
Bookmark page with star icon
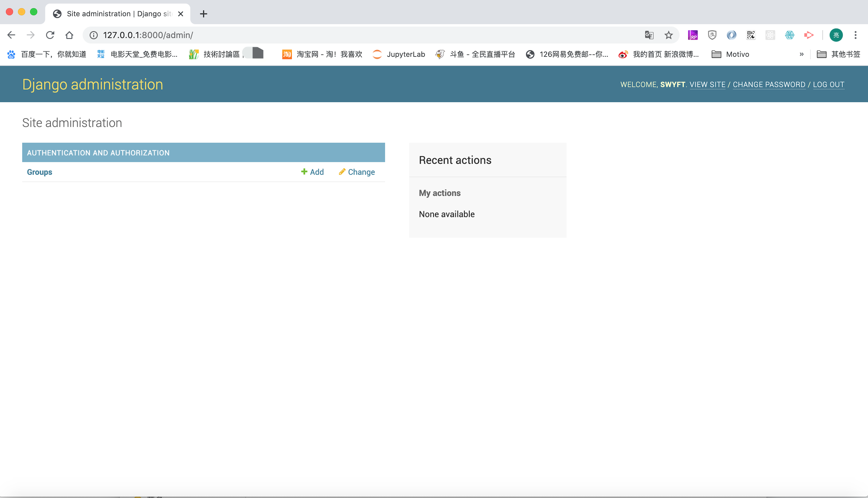click(668, 35)
